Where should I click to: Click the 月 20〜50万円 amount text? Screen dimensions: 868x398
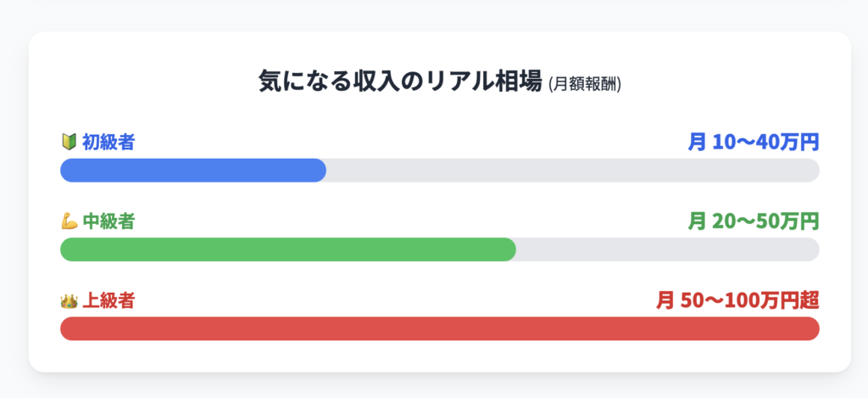click(x=753, y=221)
